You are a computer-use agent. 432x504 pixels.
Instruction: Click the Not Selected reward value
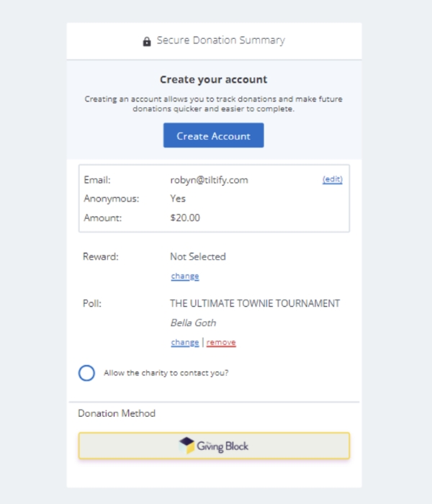pos(198,256)
